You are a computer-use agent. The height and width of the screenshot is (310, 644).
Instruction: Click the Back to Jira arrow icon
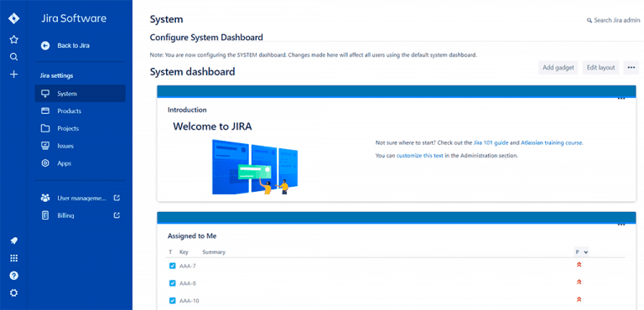click(45, 45)
